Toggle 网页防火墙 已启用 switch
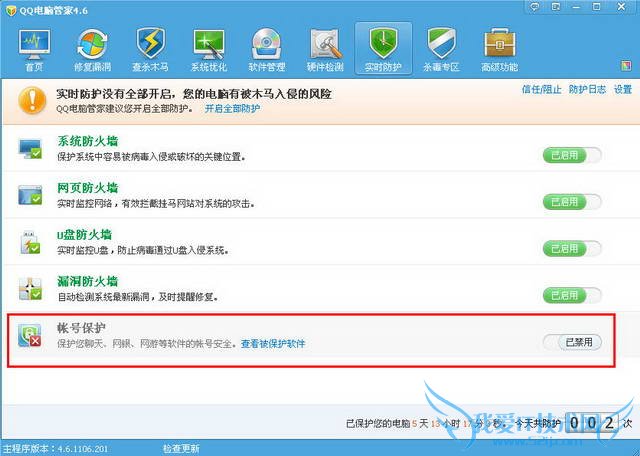Screen dimensions: 640x456 [572, 202]
